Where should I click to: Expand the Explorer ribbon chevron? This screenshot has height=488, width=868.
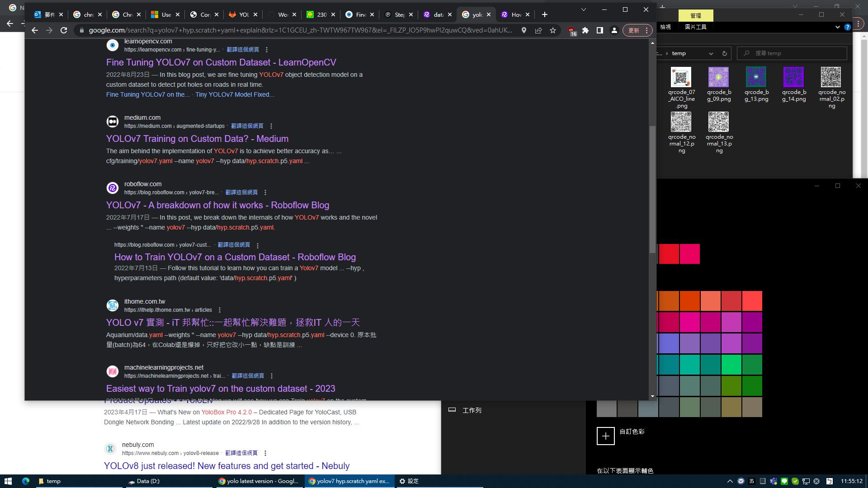tap(837, 27)
